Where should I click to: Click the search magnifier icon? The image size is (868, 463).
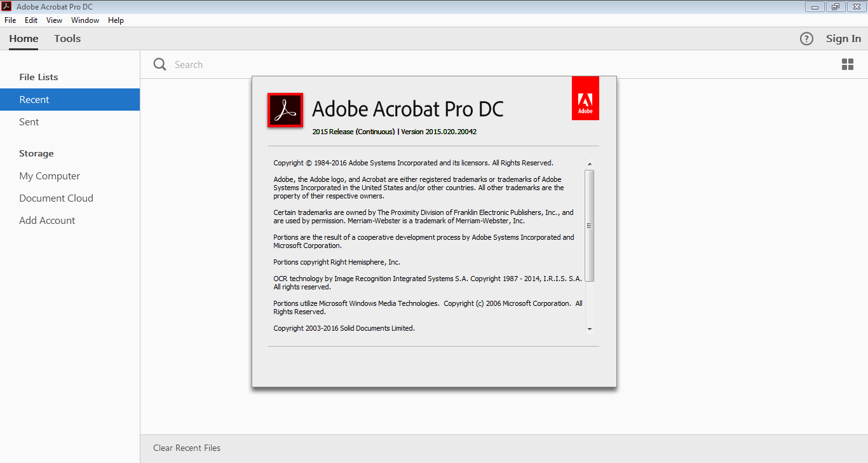tap(160, 64)
